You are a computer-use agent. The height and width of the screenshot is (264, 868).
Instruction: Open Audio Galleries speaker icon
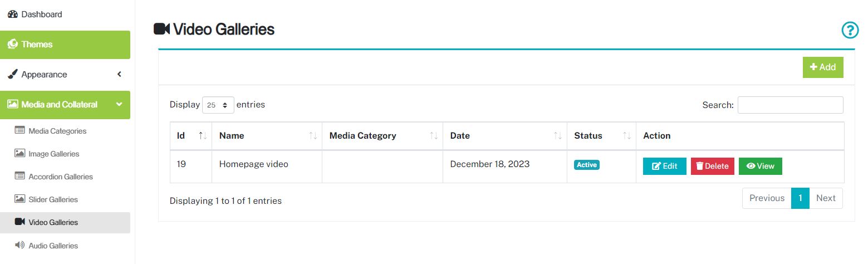point(20,245)
